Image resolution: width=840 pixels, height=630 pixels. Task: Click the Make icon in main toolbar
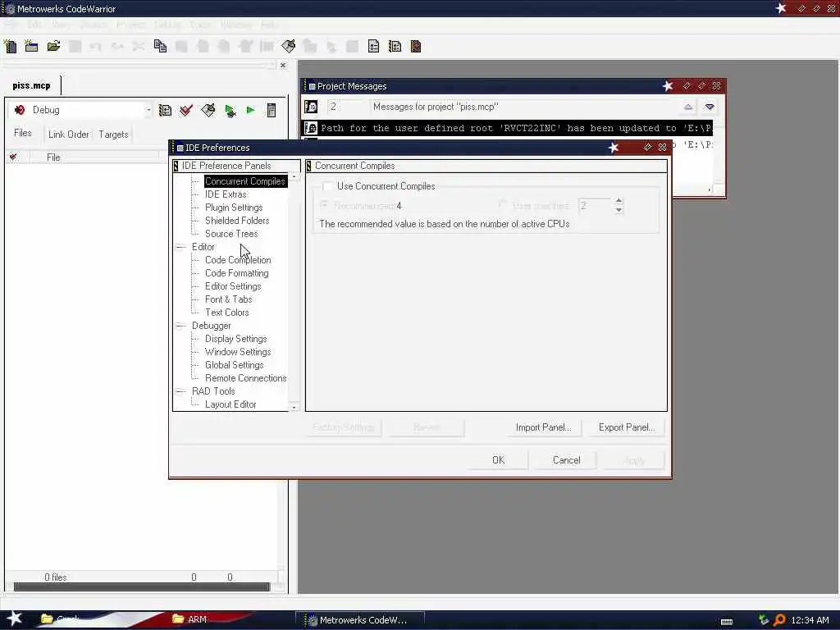pyautogui.click(x=288, y=47)
